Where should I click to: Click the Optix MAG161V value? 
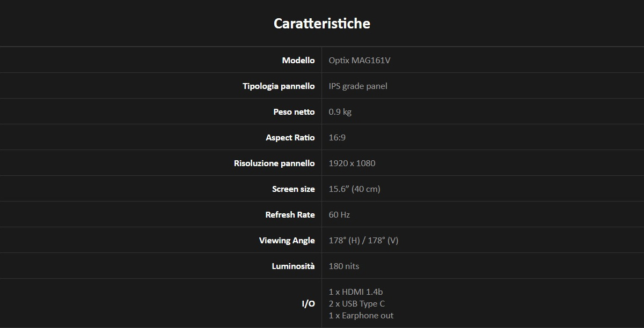(360, 60)
